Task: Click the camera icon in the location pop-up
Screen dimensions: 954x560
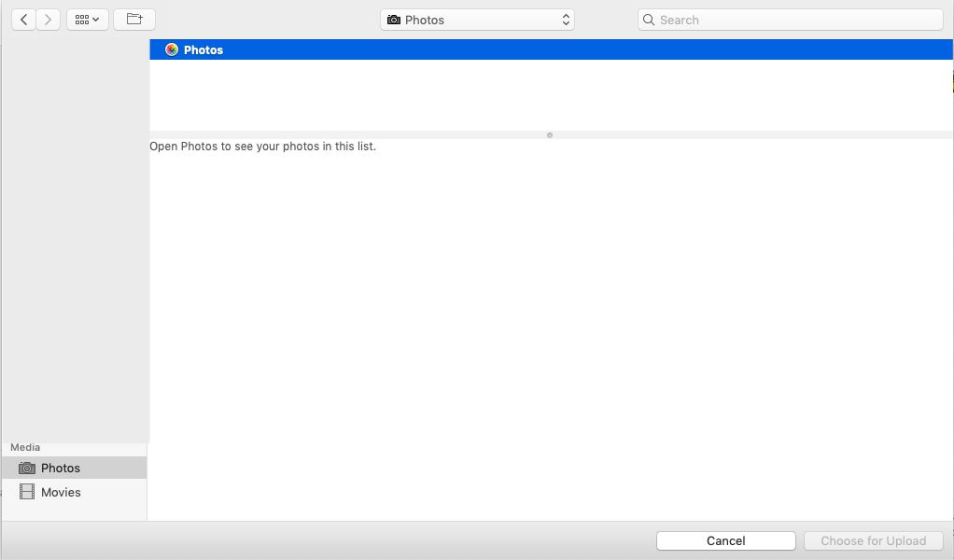Action: tap(394, 20)
